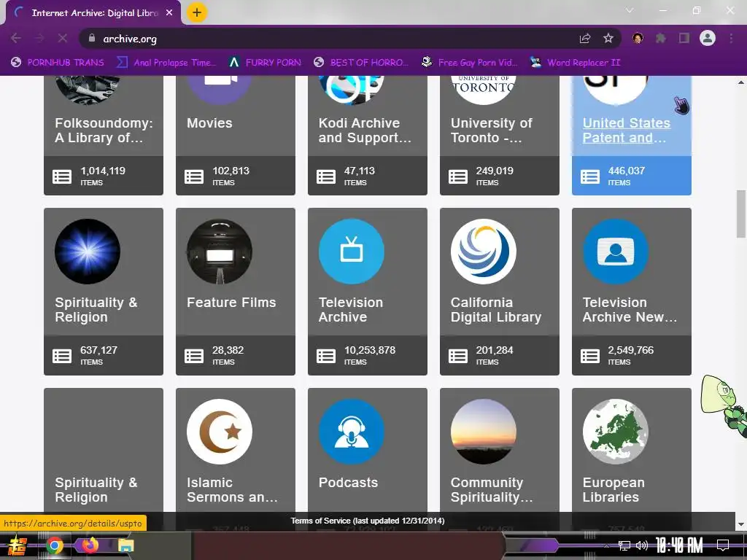Open the volume control in system tray
747x560 pixels.
coord(642,545)
